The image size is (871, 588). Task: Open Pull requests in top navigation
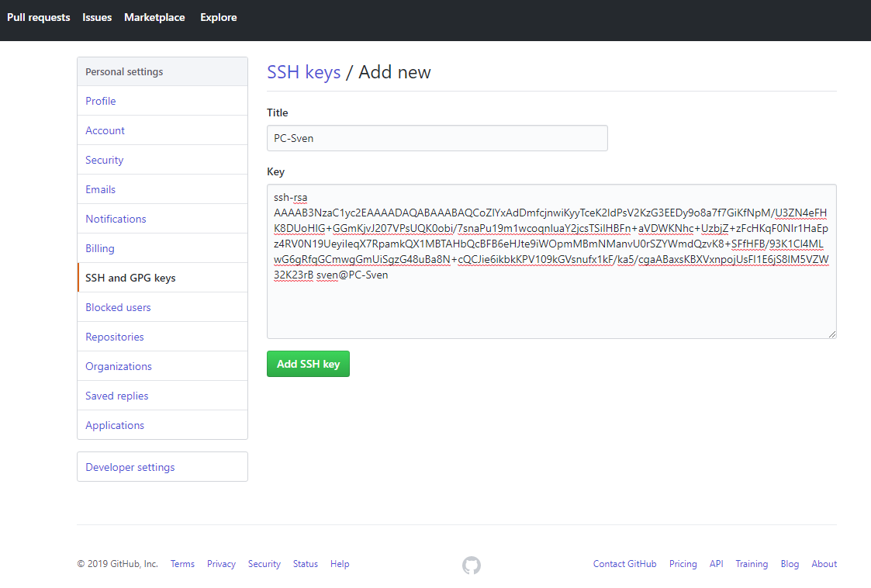[x=38, y=17]
